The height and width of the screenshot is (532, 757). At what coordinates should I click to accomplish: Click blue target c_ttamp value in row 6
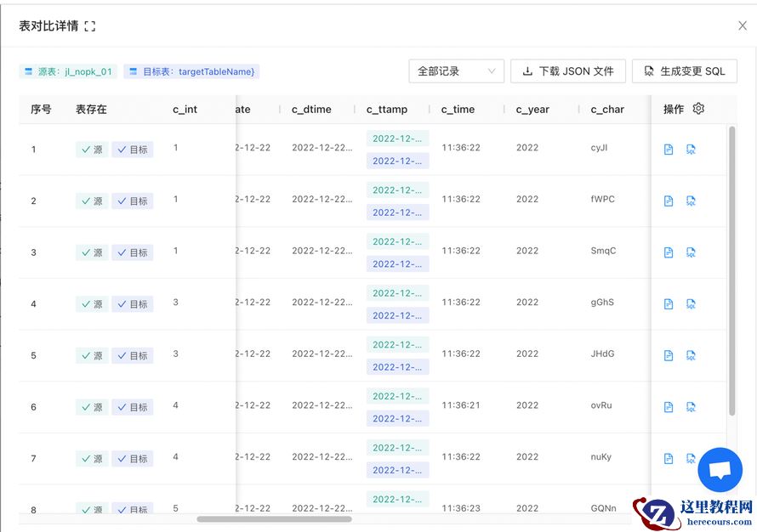coord(397,419)
